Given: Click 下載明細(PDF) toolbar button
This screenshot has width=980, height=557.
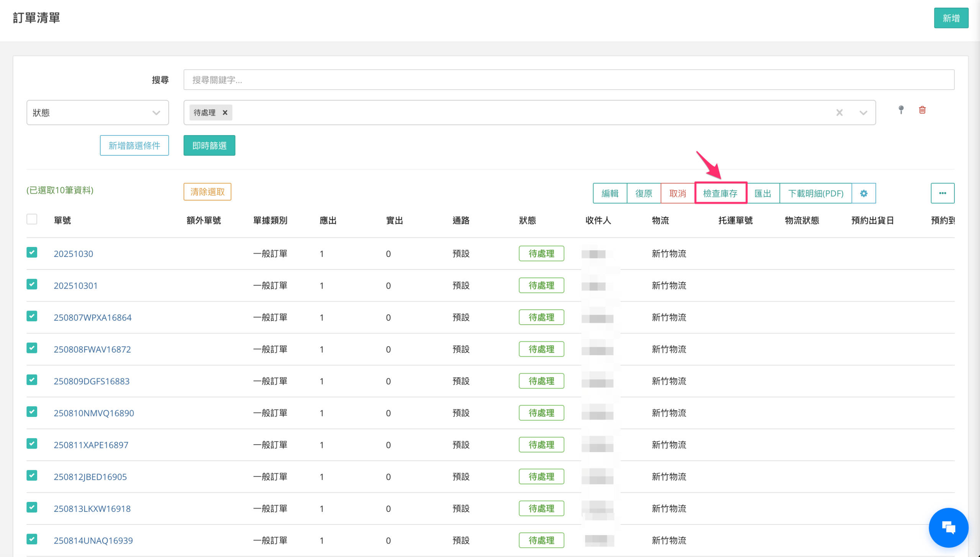Looking at the screenshot, I should (815, 193).
